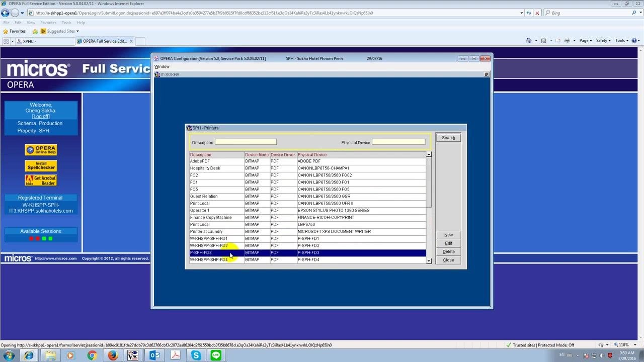Click the browser Refresh icon
This screenshot has width=644, height=362.
529,13
